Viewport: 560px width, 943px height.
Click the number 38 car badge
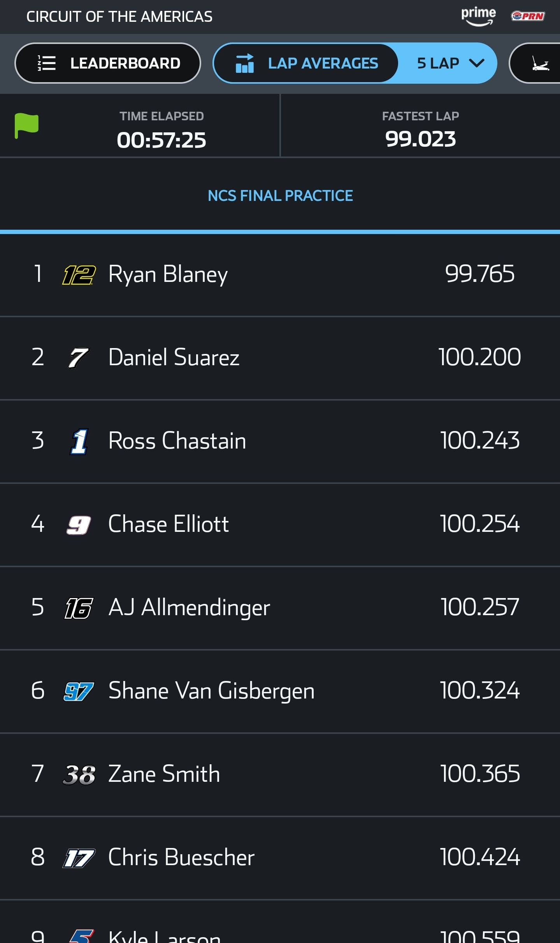coord(79,775)
